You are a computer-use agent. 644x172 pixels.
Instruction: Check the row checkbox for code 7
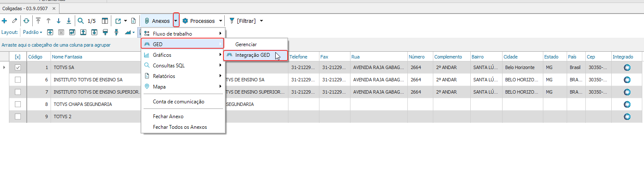[x=17, y=92]
